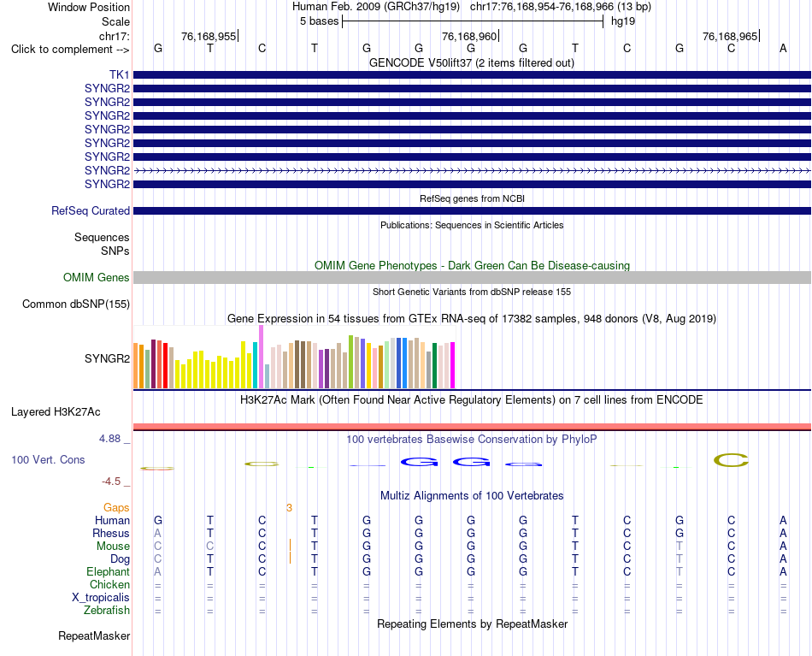Image resolution: width=812 pixels, height=656 pixels.
Task: Click the magenta last bar of GTEx chart
Action: click(453, 365)
